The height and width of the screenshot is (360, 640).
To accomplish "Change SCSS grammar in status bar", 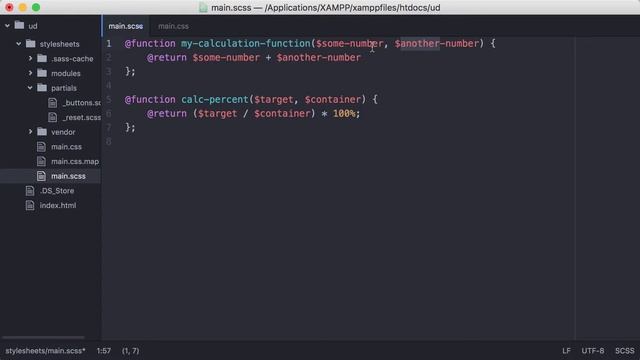I will click(624, 351).
